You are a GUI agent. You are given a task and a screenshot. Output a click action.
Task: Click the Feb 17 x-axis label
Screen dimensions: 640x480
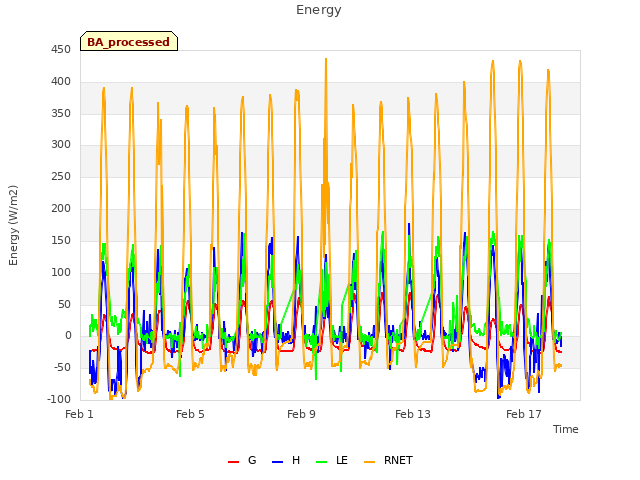point(524,414)
